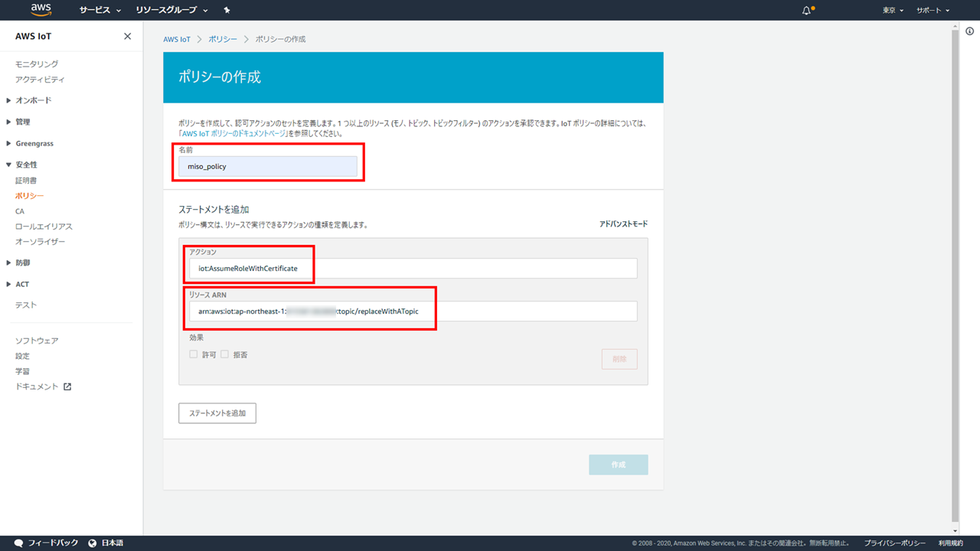Open the リソースグループ dropdown
Image resolution: width=980 pixels, height=551 pixels.
click(x=171, y=11)
